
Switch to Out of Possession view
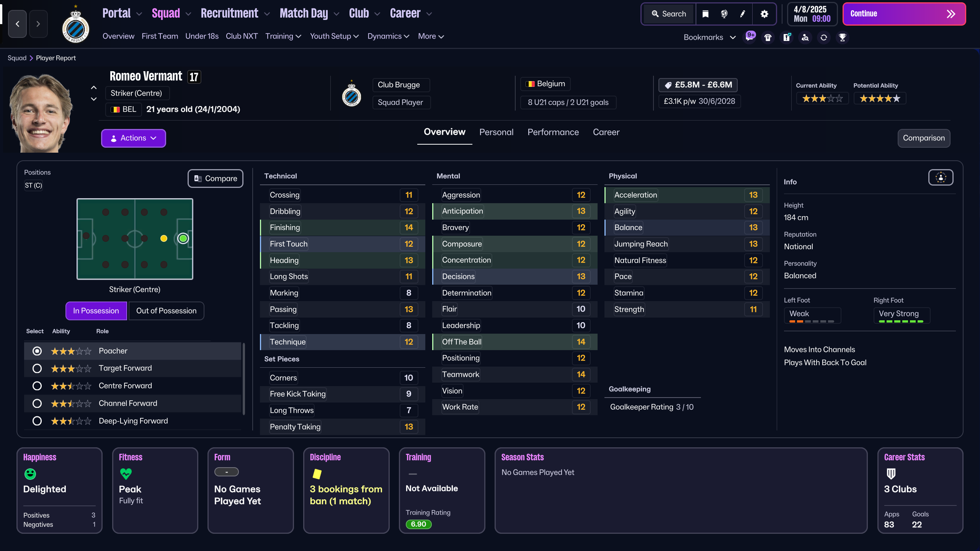coord(166,311)
